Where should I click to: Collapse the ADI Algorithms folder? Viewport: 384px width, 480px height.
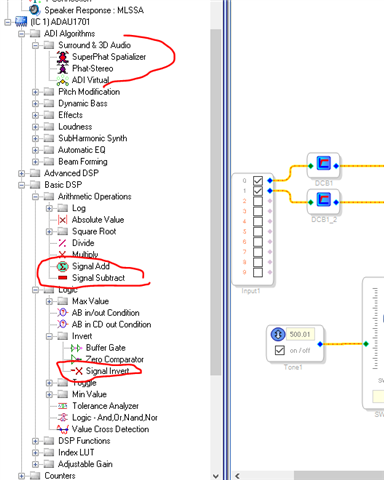(22, 34)
